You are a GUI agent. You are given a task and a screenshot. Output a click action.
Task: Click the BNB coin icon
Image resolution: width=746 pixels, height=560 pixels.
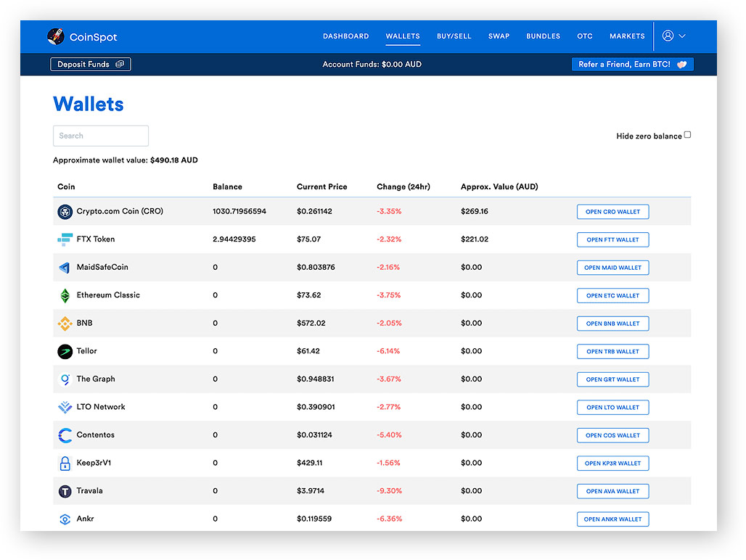65,324
